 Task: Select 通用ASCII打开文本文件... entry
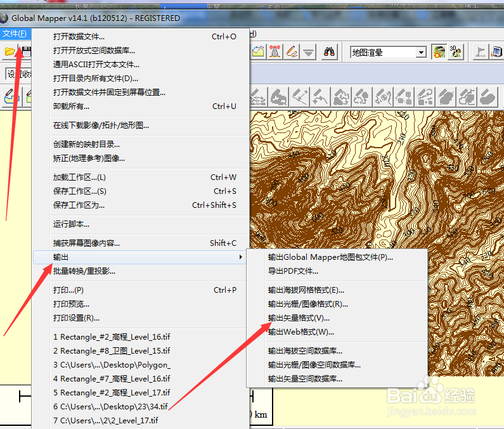point(141,64)
